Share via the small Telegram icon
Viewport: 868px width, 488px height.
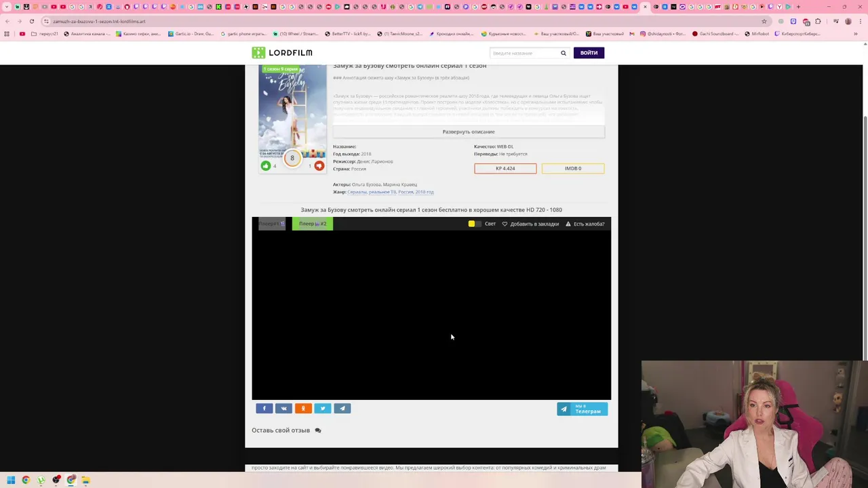point(342,408)
